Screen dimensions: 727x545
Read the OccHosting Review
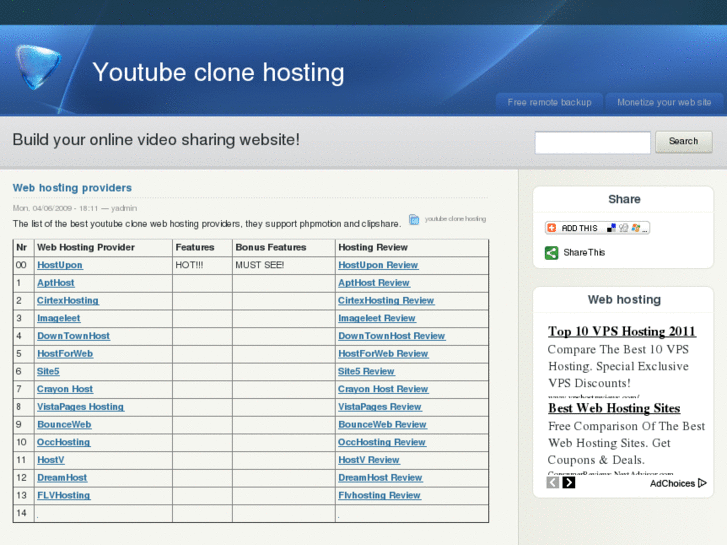(x=382, y=442)
